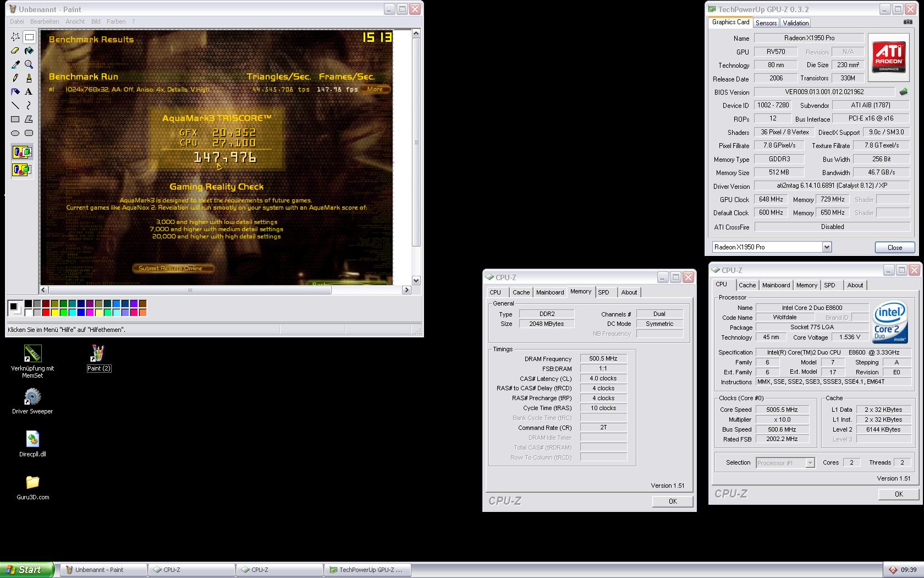Click OK in the Memory CPU-Z window

click(673, 501)
